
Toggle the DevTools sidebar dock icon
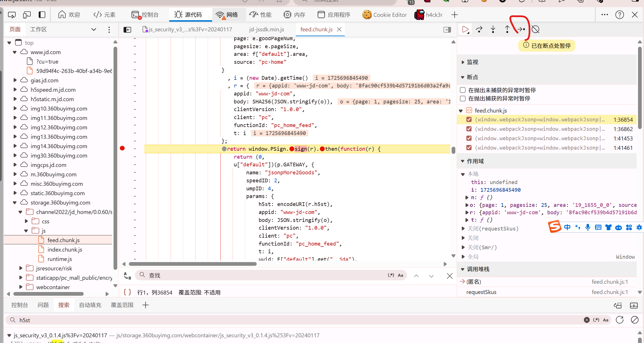point(42,15)
